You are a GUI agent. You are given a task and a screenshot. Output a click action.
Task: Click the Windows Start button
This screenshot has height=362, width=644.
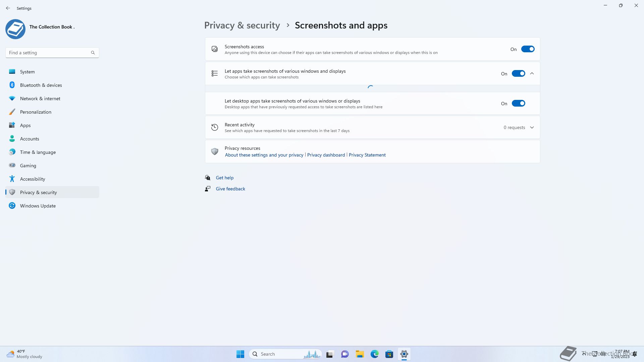pos(240,354)
